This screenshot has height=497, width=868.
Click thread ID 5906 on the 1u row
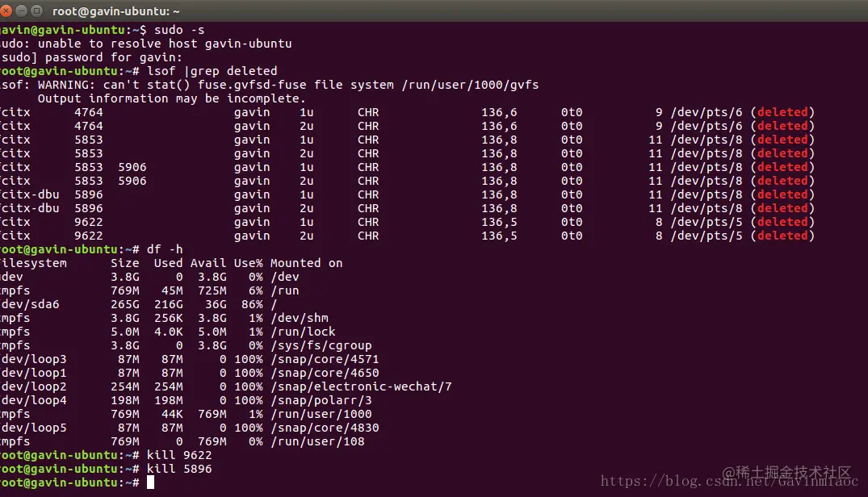tap(132, 167)
